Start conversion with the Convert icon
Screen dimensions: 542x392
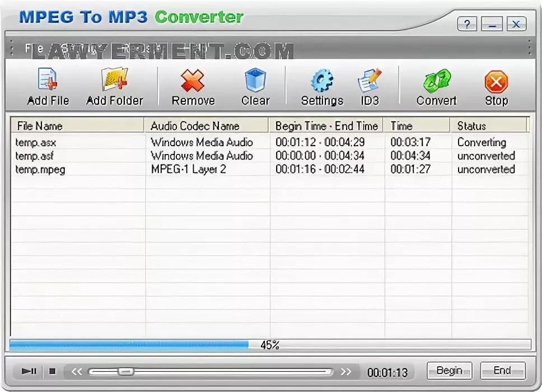pyautogui.click(x=437, y=81)
